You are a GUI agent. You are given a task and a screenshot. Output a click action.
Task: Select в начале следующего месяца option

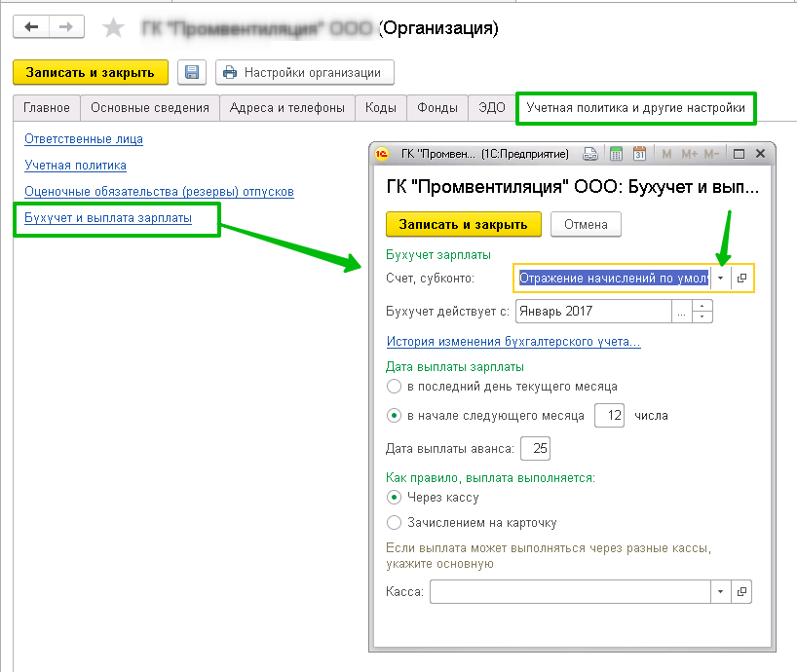pos(485,416)
